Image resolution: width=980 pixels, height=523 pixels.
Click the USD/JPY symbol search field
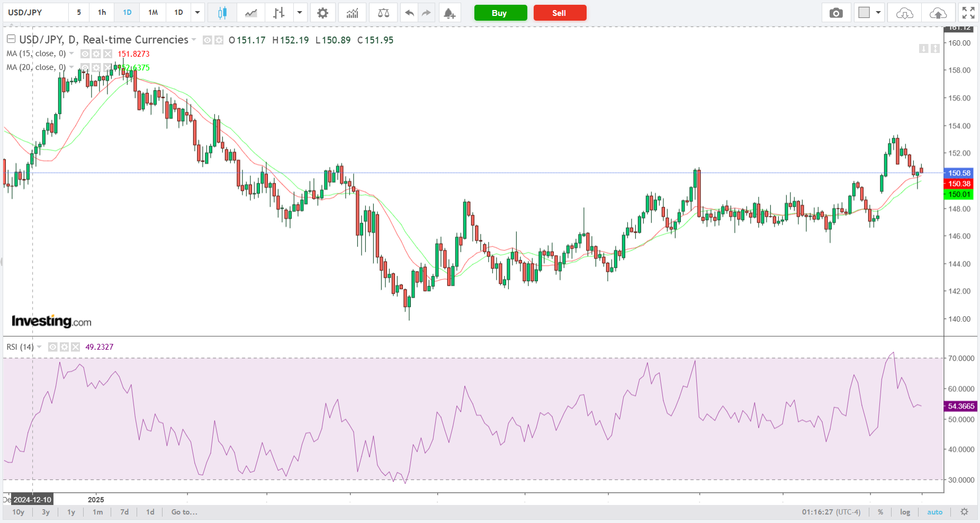coord(35,13)
